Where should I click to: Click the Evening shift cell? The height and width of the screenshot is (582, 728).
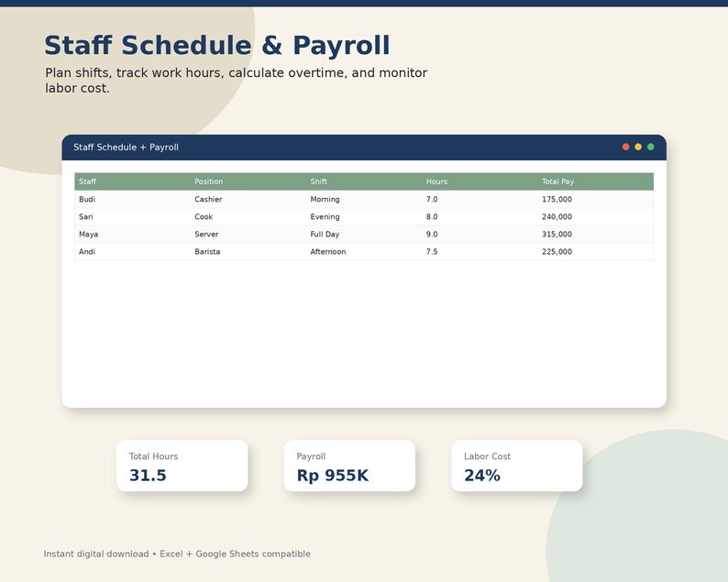coord(364,216)
